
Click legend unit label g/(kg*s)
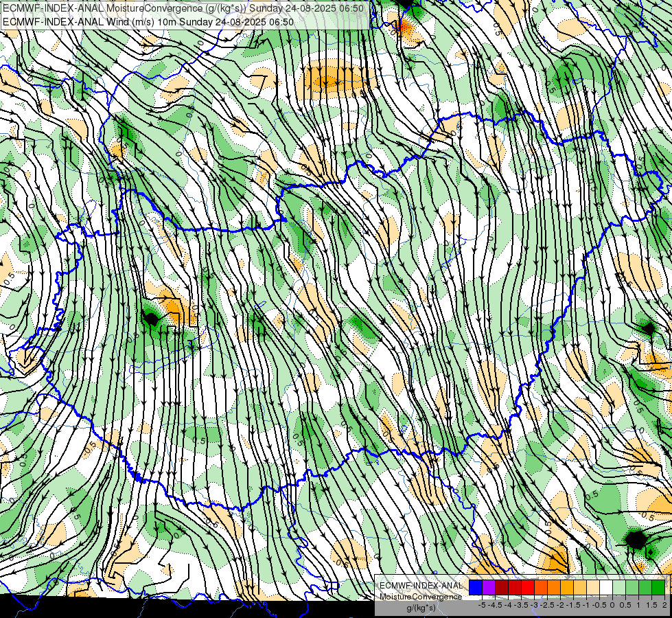[x=421, y=608]
